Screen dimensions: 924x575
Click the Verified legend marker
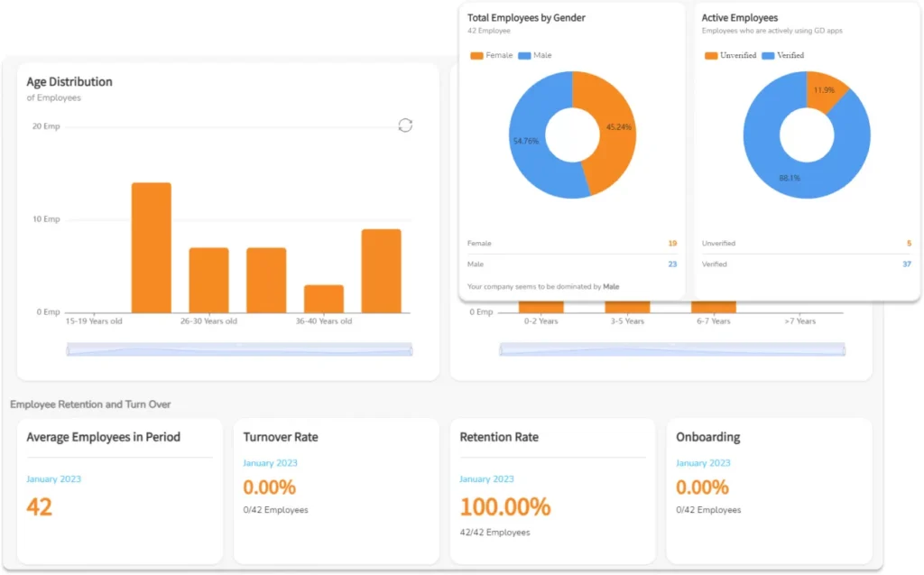coord(766,56)
